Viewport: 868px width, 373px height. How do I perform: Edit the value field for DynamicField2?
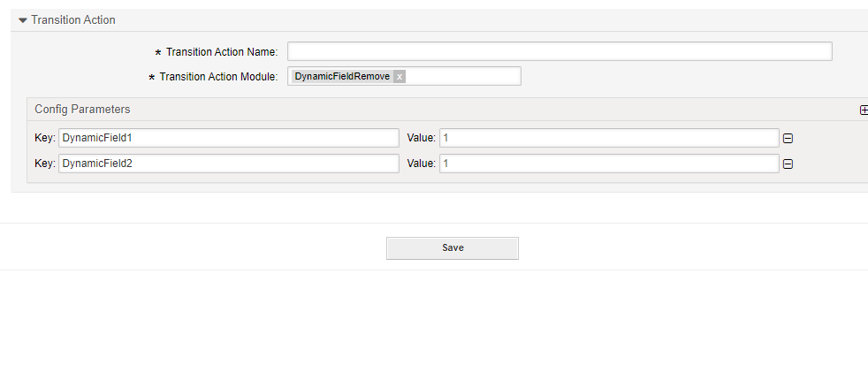[x=608, y=164]
